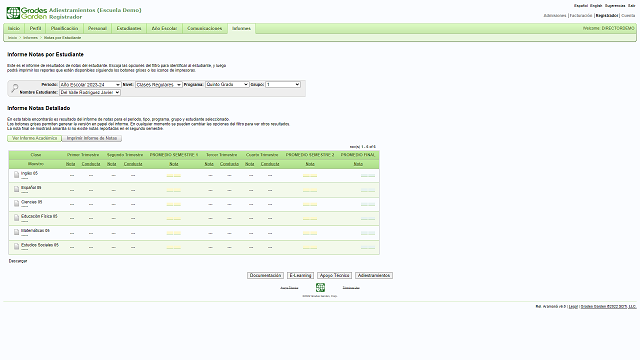Click the E-Learning button

click(300, 276)
